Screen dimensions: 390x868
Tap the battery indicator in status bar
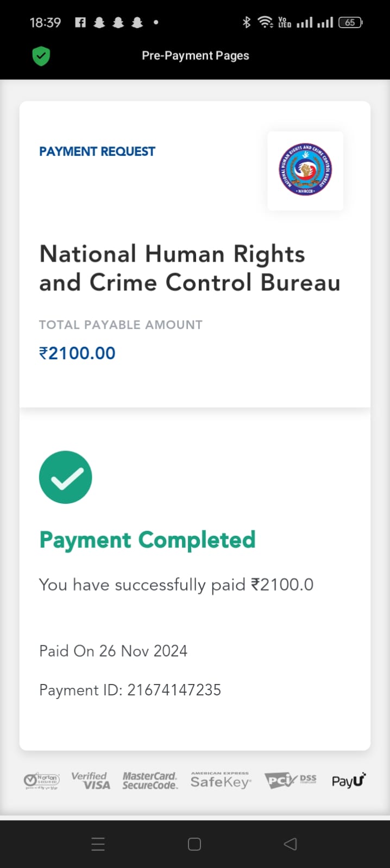(350, 22)
